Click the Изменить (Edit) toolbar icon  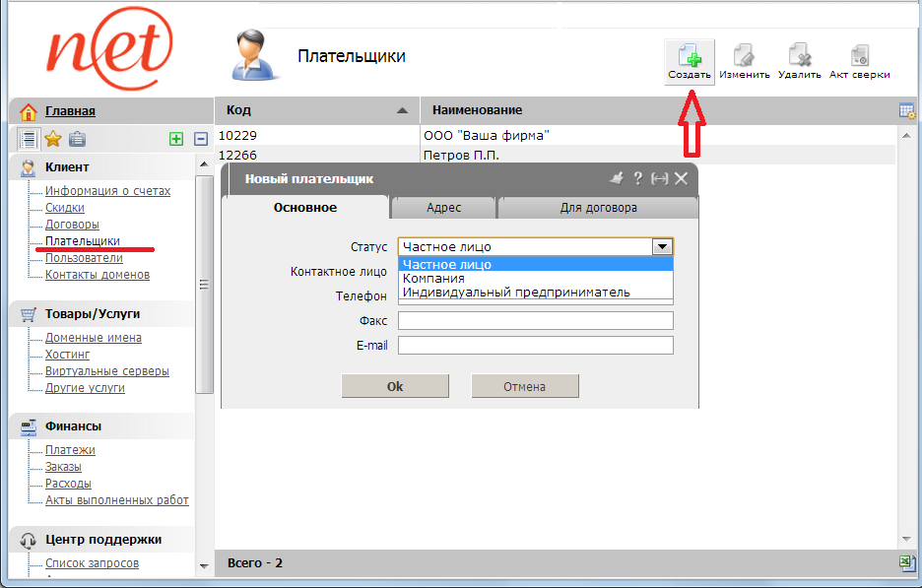tap(744, 61)
